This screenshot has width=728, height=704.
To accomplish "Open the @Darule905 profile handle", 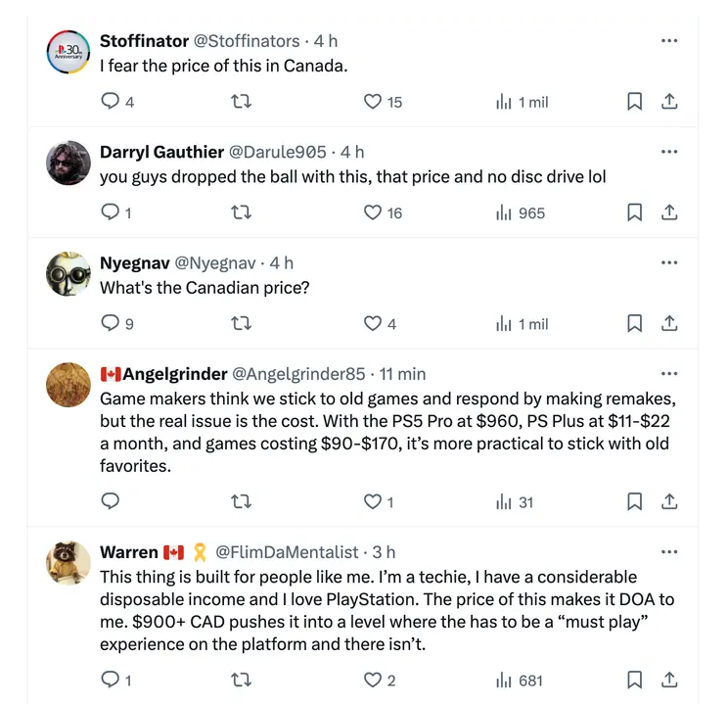I will tap(277, 152).
